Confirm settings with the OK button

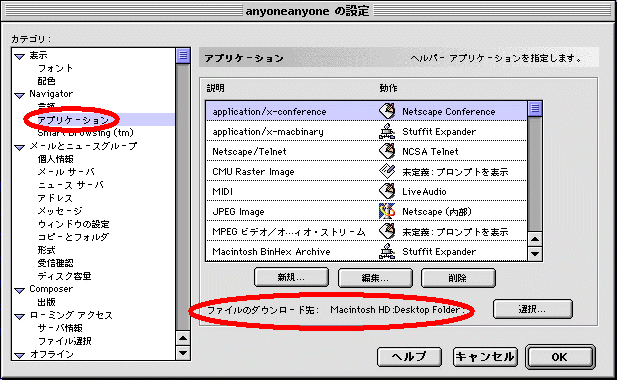(x=560, y=357)
